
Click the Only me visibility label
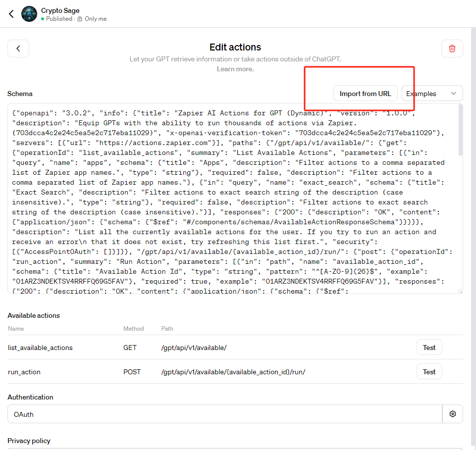pos(96,19)
